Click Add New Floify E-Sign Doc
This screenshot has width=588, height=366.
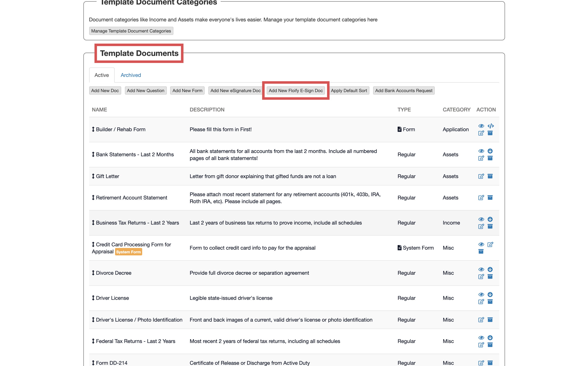pos(296,90)
